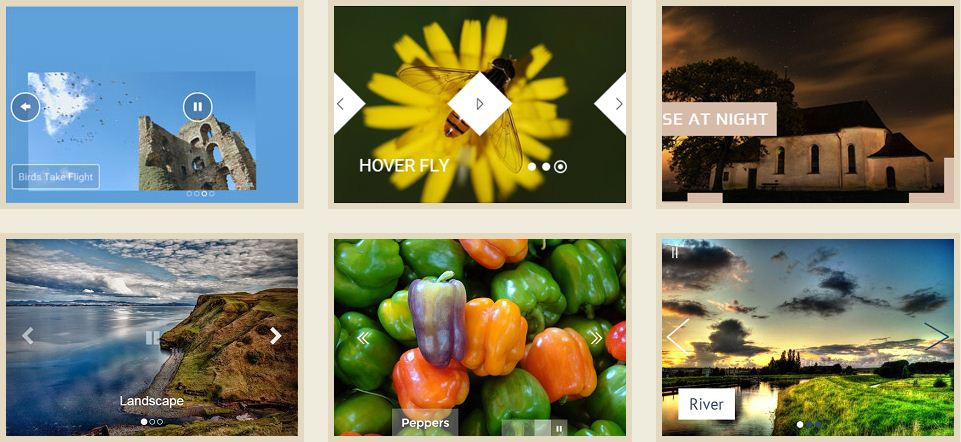Pause the Landscape slideshow
The width and height of the screenshot is (961, 442).
point(152,338)
